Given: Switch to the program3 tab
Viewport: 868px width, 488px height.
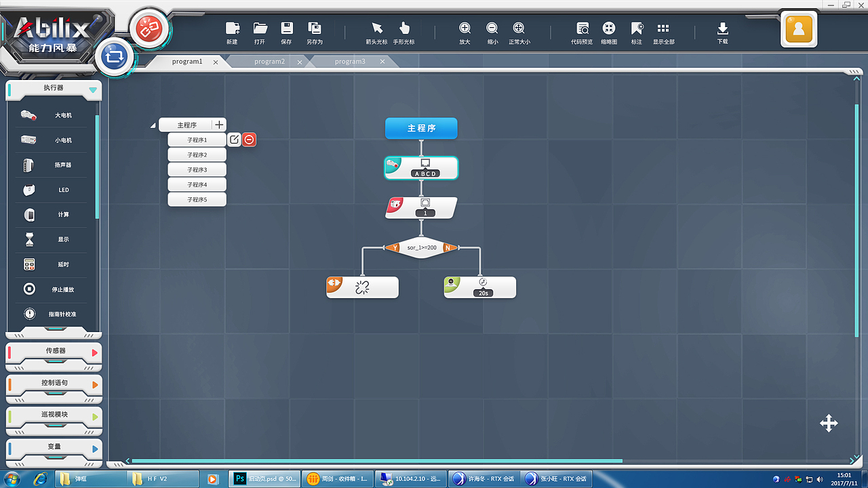Looking at the screenshot, I should tap(350, 62).
